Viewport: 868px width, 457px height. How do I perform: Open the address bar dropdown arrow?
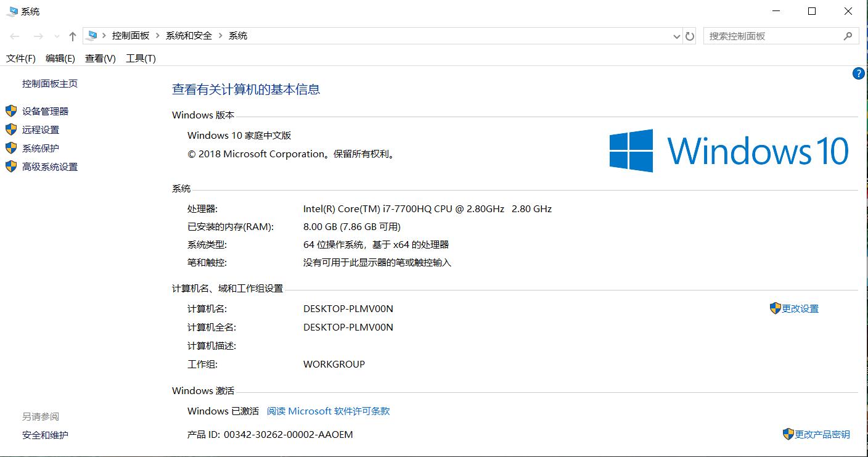[x=676, y=36]
